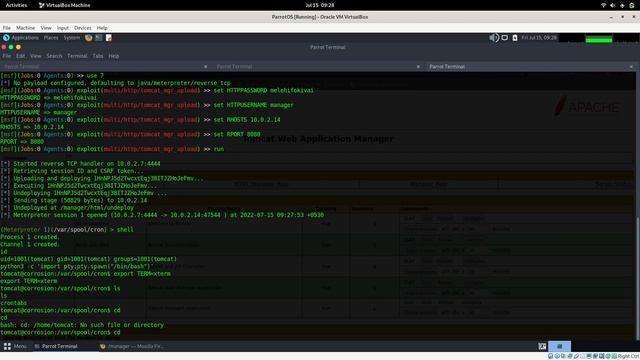
Task: Open the terminal Edit menu
Action: tap(20, 56)
